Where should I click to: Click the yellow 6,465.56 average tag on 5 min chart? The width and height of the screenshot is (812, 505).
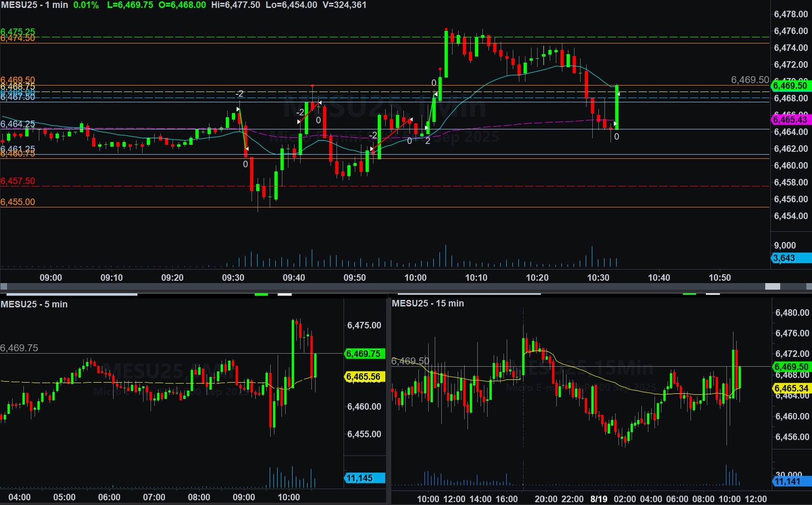pyautogui.click(x=364, y=377)
